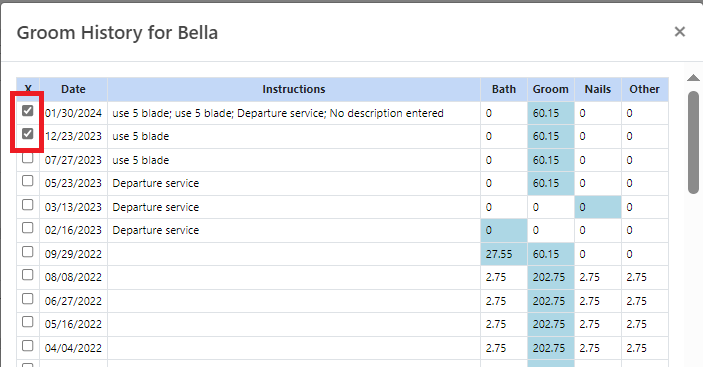Viewport: 703px width, 367px height.
Task: Click the Date column header
Action: pyautogui.click(x=74, y=89)
